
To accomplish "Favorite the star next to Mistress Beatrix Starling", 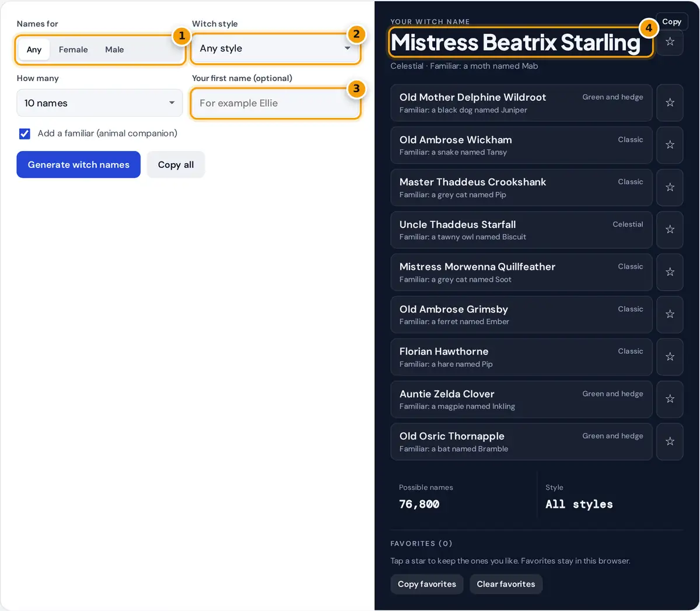I will coord(670,41).
